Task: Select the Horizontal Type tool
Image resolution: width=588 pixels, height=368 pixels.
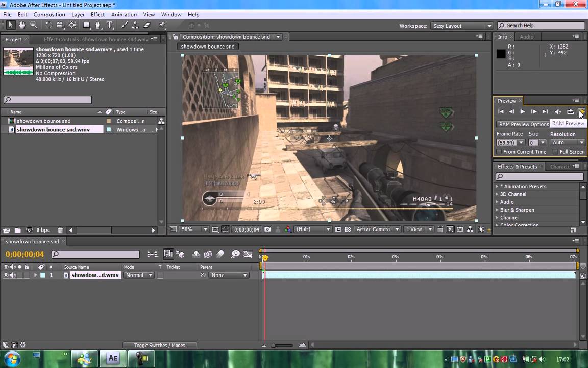Action: click(x=110, y=25)
